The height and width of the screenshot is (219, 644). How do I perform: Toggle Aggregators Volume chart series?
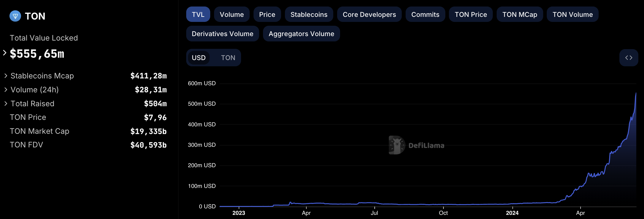[302, 34]
